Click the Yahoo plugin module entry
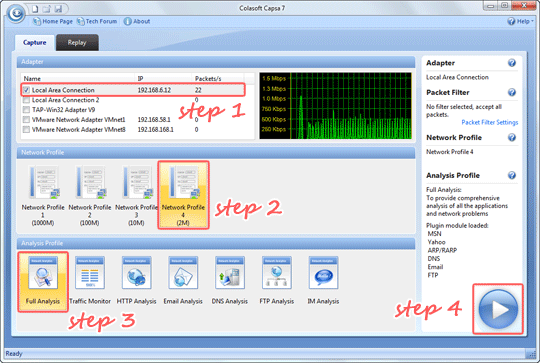The height and width of the screenshot is (363, 540). pyautogui.click(x=436, y=242)
